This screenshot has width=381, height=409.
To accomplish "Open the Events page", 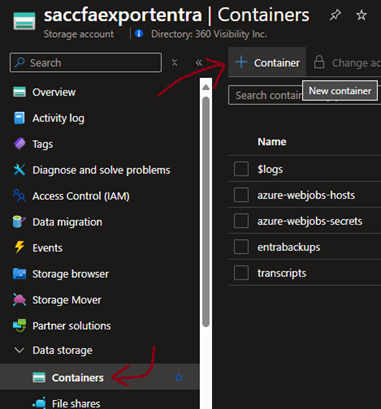I will tap(47, 248).
